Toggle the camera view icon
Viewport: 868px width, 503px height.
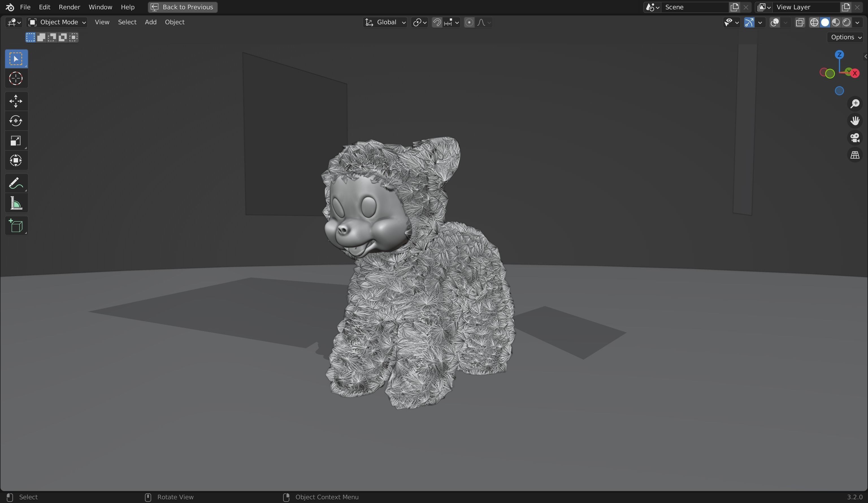854,138
